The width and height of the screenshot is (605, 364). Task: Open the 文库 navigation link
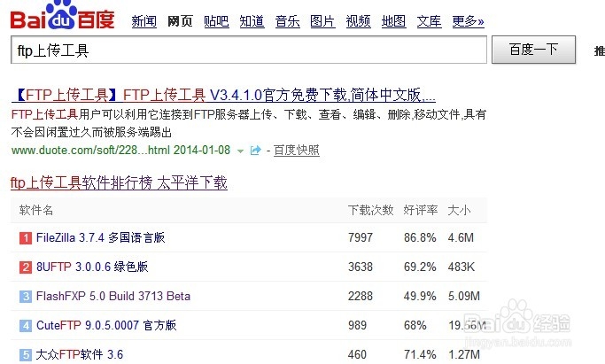(429, 21)
